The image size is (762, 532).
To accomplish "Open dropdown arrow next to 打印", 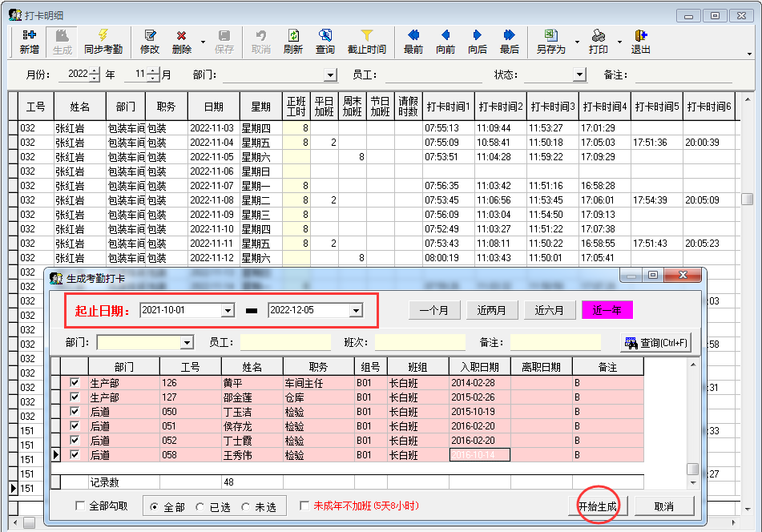I will (x=619, y=42).
